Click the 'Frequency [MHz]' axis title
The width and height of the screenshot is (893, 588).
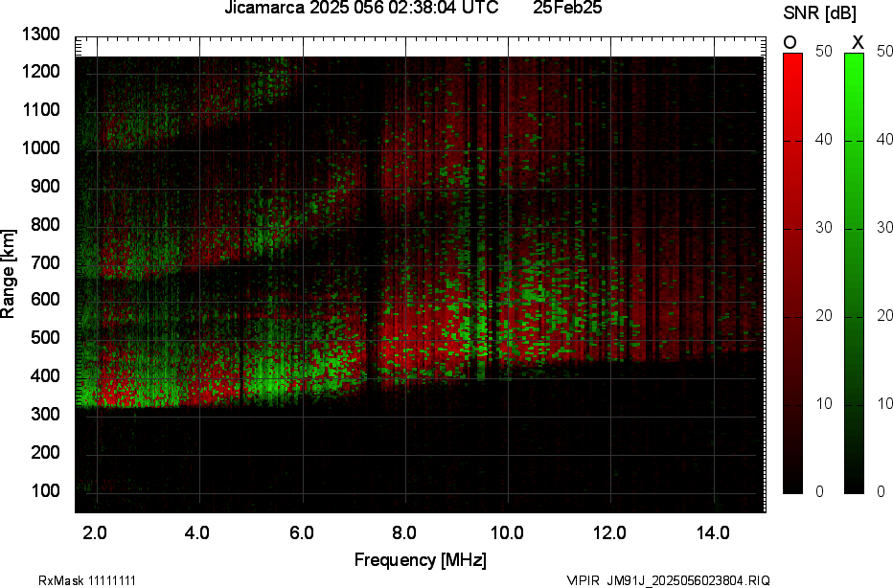[x=421, y=559]
